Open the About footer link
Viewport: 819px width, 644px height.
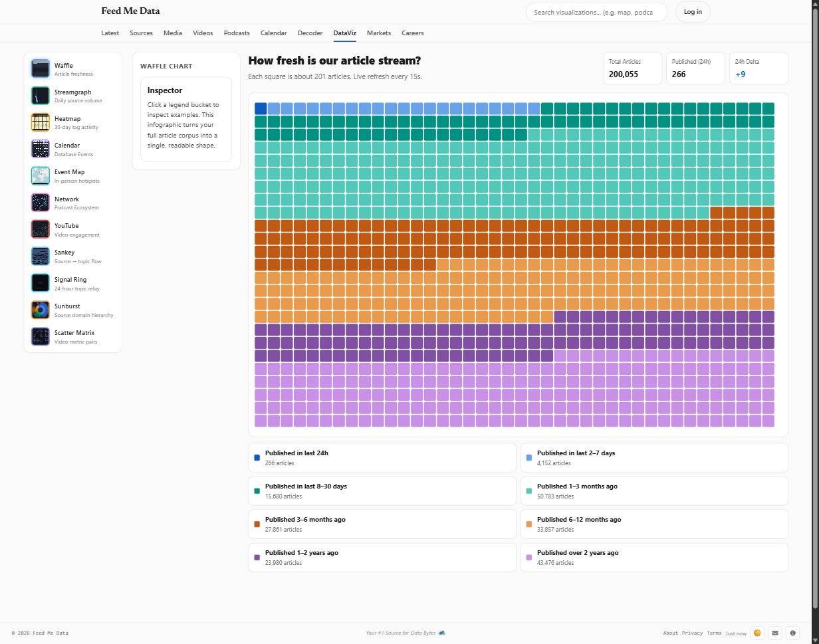click(670, 633)
